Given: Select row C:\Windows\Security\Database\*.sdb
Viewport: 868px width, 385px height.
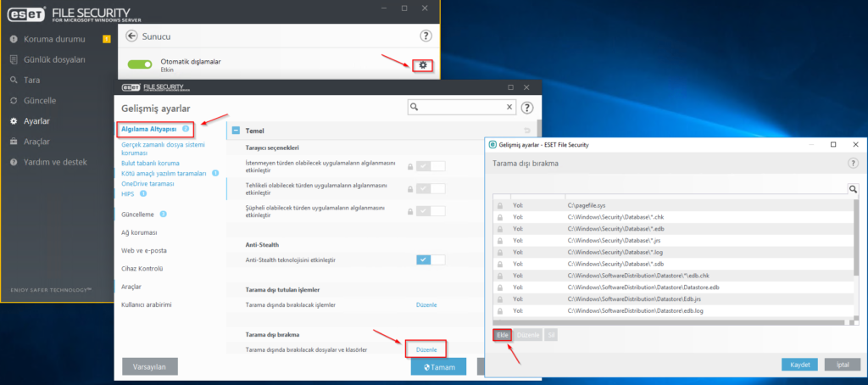Looking at the screenshot, I should 672,264.
